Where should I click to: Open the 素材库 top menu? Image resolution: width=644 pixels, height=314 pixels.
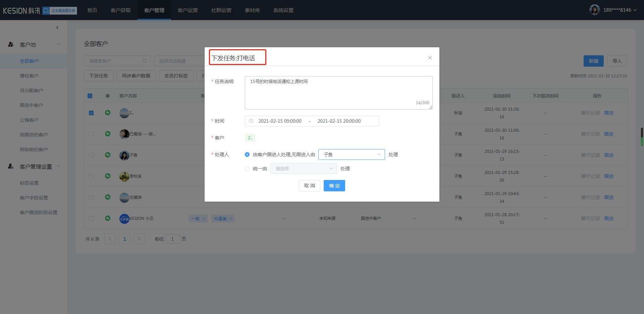tap(252, 10)
